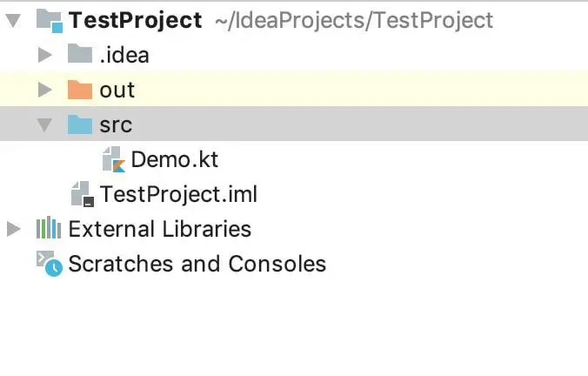Collapse the src folder arrow
This screenshot has width=588, height=376.
tap(45, 124)
